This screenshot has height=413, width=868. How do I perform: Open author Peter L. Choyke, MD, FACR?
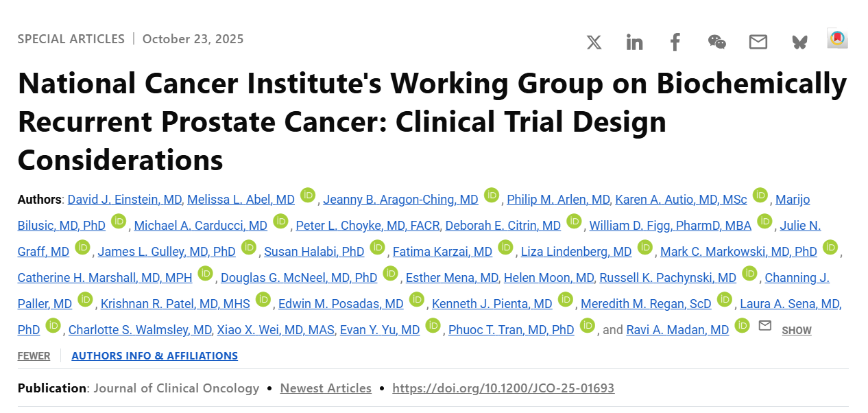[x=367, y=226]
